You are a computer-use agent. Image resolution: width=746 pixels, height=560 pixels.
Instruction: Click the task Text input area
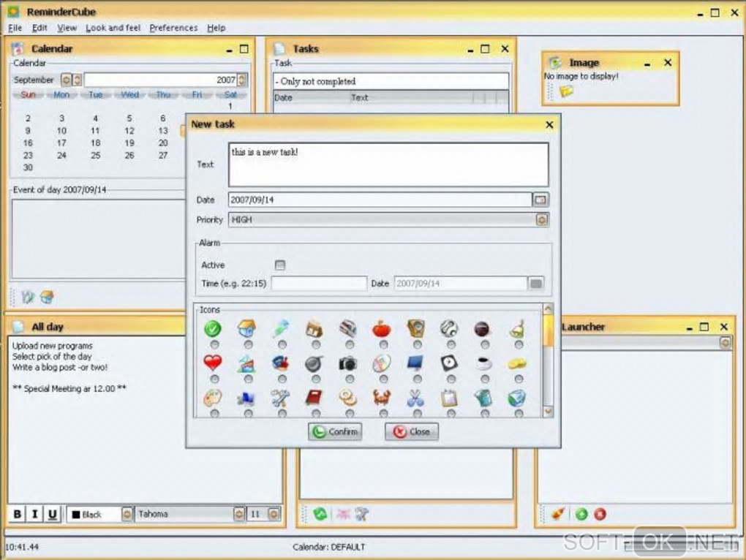(x=388, y=164)
